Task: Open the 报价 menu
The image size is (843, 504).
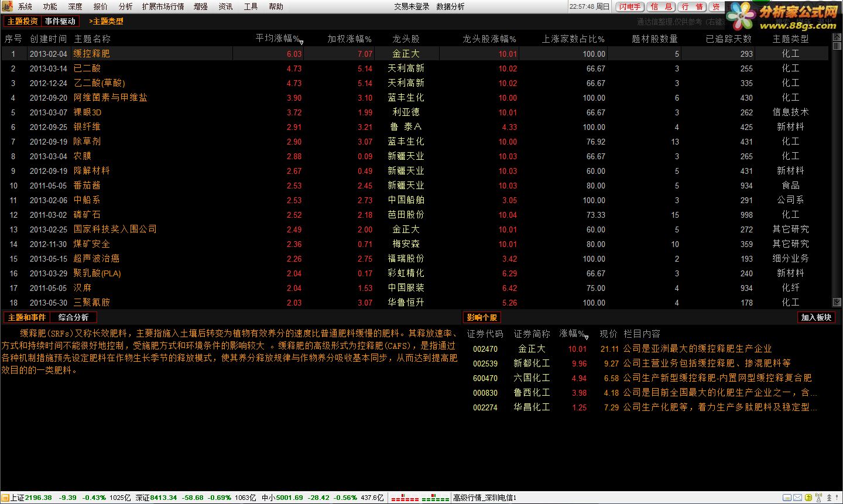Action: (101, 6)
